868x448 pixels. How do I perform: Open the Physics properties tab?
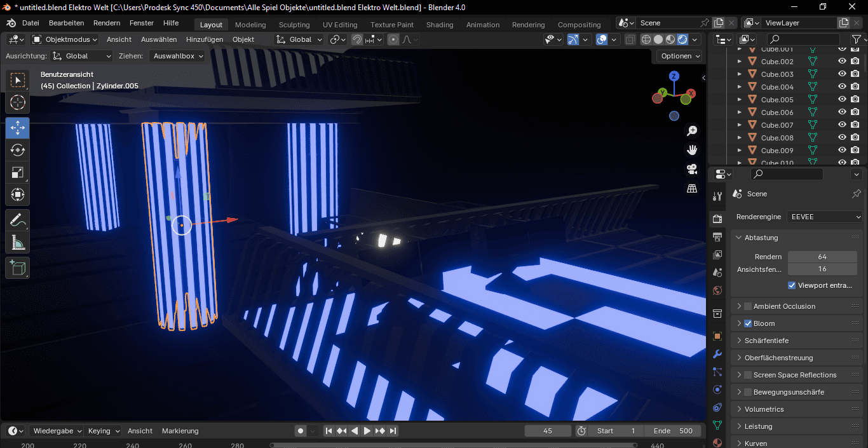coord(717,390)
